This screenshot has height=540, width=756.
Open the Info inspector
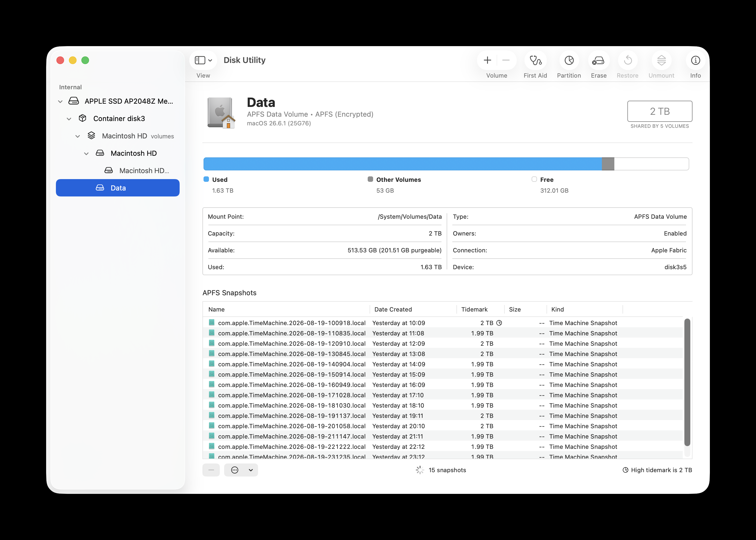coord(695,60)
